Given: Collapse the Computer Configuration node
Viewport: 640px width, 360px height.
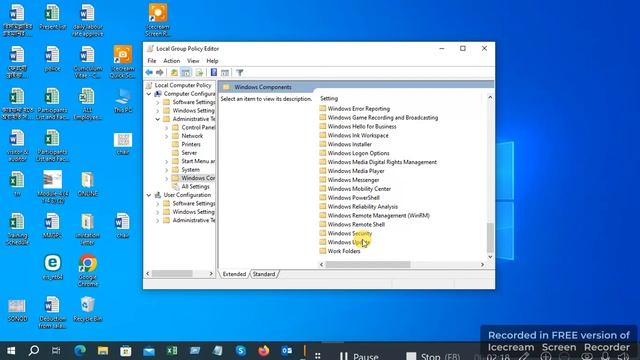Looking at the screenshot, I should pos(149,94).
